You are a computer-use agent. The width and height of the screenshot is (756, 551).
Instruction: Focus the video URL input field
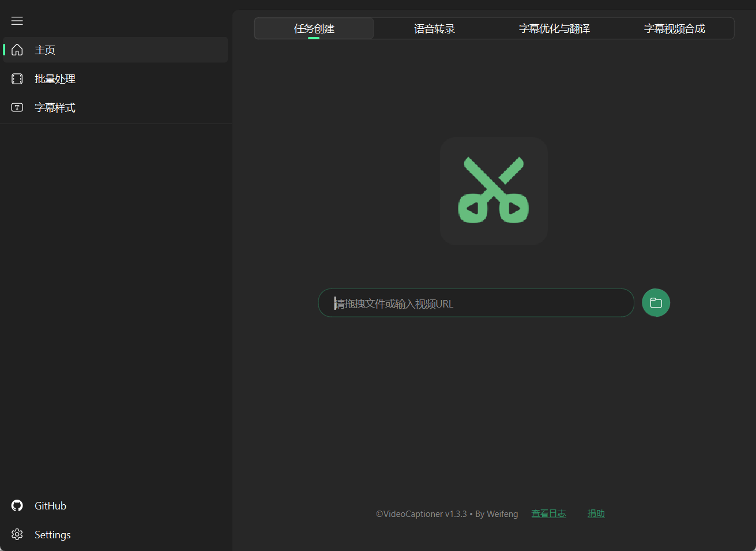pyautogui.click(x=476, y=303)
